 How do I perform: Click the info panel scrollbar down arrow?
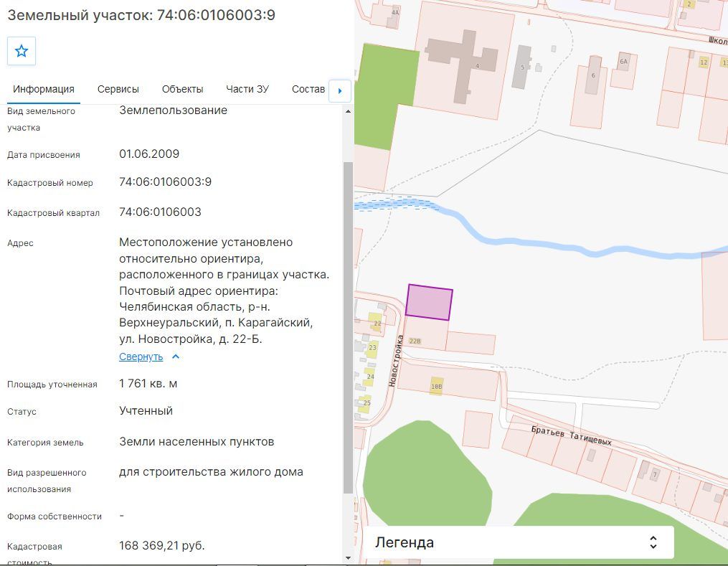click(x=348, y=558)
